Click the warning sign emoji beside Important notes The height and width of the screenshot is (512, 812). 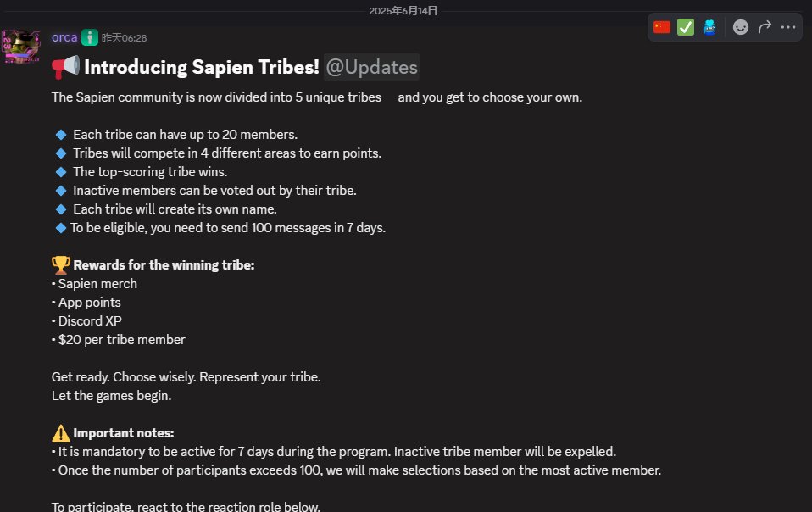[x=60, y=433]
